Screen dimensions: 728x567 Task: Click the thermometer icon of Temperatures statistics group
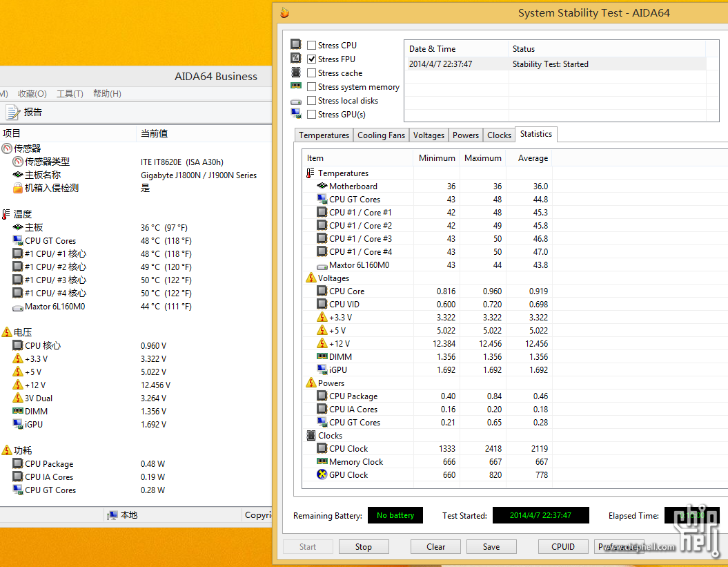(x=310, y=173)
